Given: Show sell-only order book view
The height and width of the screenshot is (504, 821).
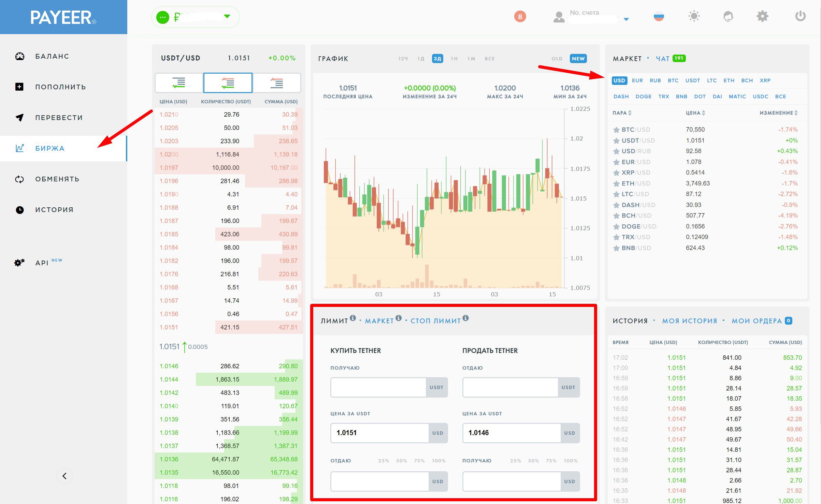Looking at the screenshot, I should pyautogui.click(x=277, y=83).
